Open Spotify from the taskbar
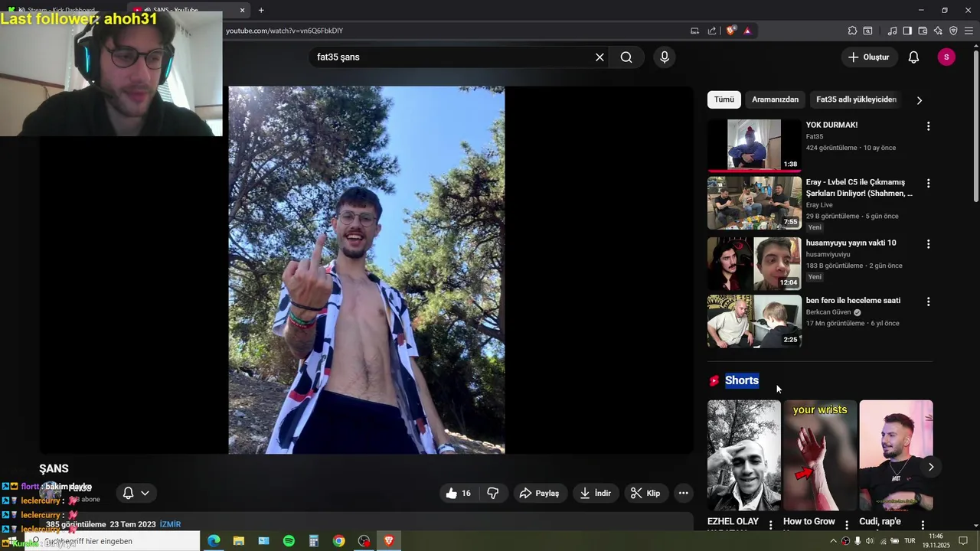This screenshot has width=980, height=551. [x=289, y=541]
